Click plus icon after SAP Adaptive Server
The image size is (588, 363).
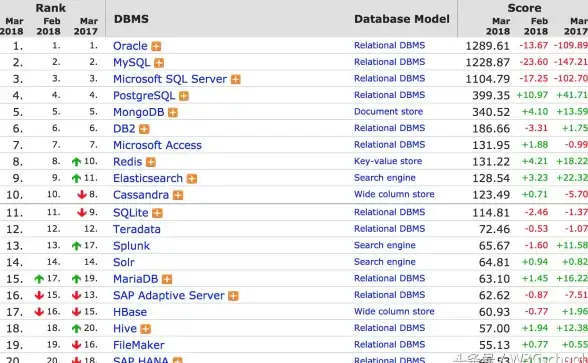[x=233, y=296]
